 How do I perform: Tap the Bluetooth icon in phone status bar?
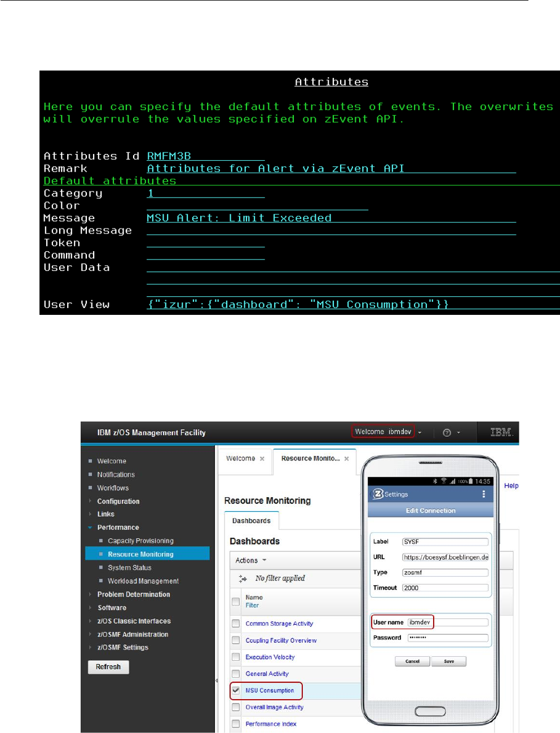pyautogui.click(x=435, y=481)
